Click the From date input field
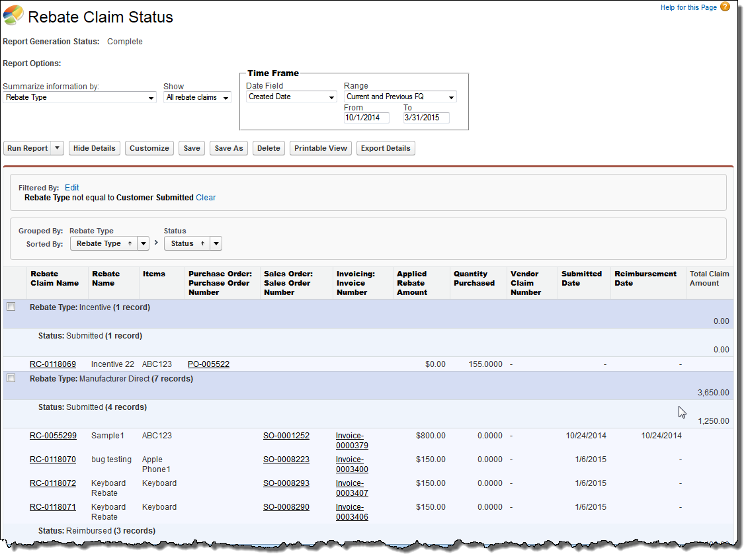Screen dimensions: 748x560 (x=366, y=118)
